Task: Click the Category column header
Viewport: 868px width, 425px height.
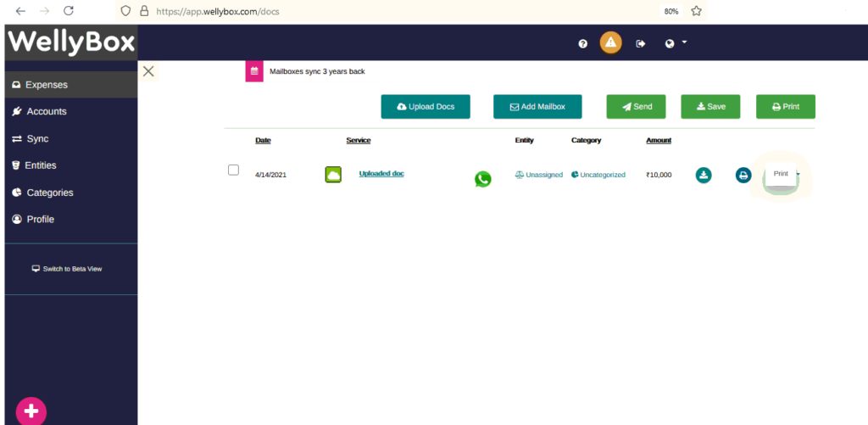Action: 587,140
